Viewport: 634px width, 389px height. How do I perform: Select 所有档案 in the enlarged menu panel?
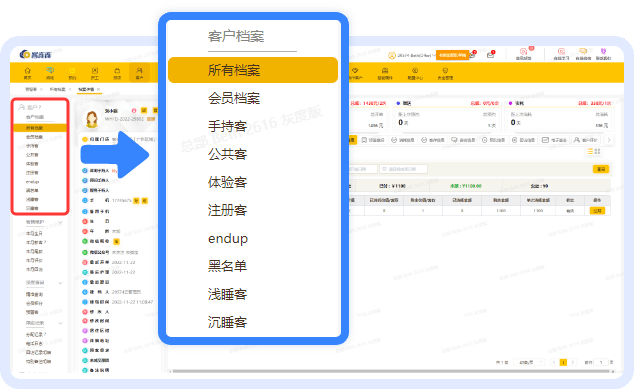(x=253, y=70)
